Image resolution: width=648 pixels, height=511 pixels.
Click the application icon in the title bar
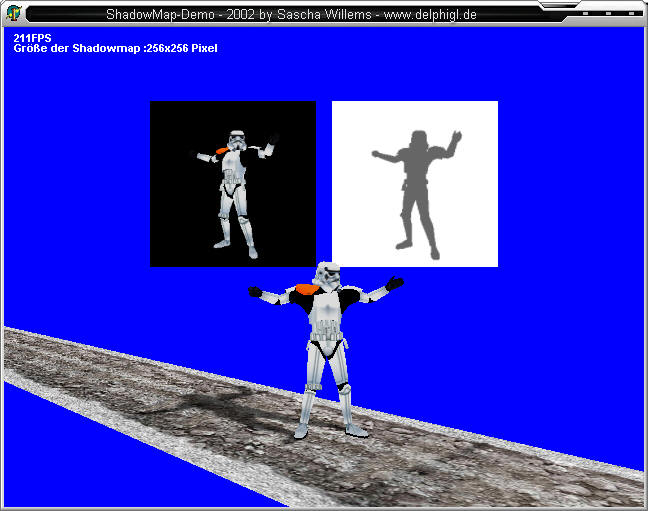[14, 14]
